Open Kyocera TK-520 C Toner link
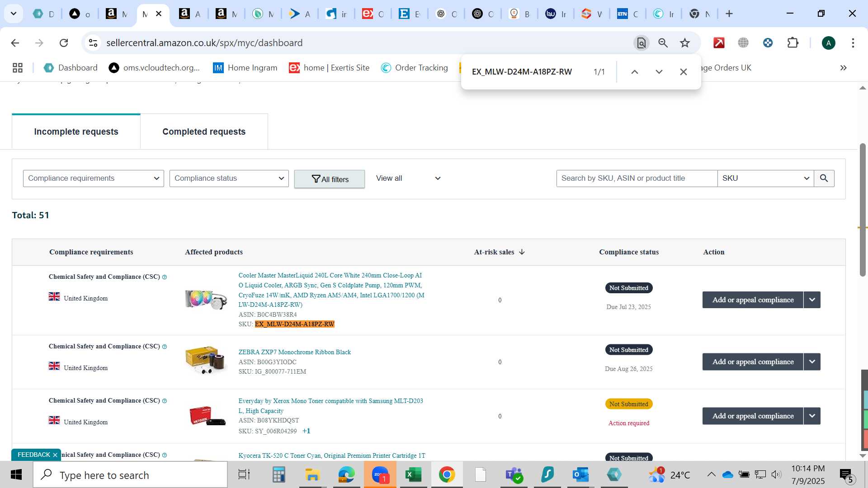 click(332, 456)
